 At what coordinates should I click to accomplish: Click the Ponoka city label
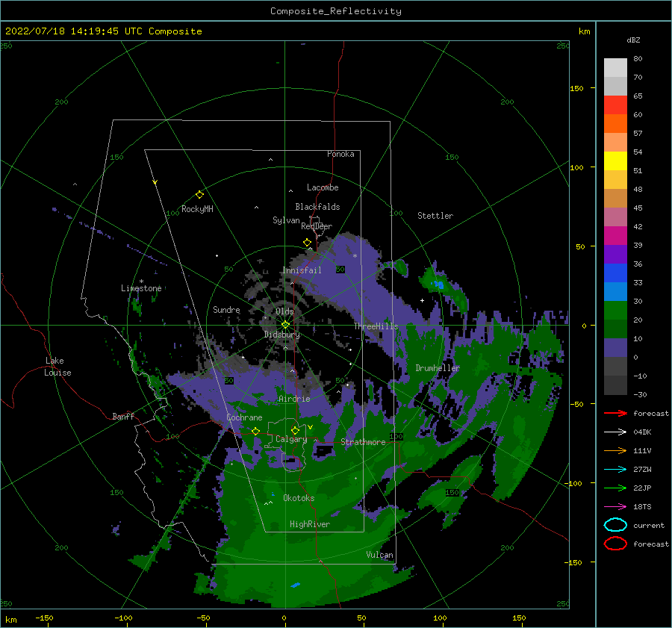(340, 154)
